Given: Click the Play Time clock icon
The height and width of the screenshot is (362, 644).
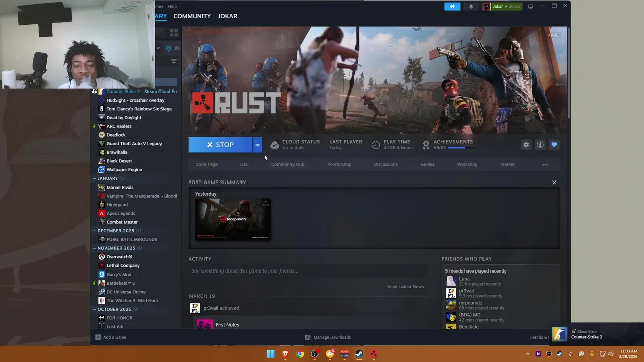Looking at the screenshot, I should 376,145.
